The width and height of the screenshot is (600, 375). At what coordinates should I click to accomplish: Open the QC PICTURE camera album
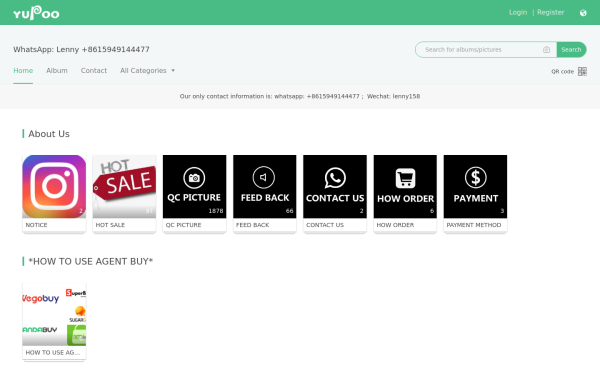194,187
